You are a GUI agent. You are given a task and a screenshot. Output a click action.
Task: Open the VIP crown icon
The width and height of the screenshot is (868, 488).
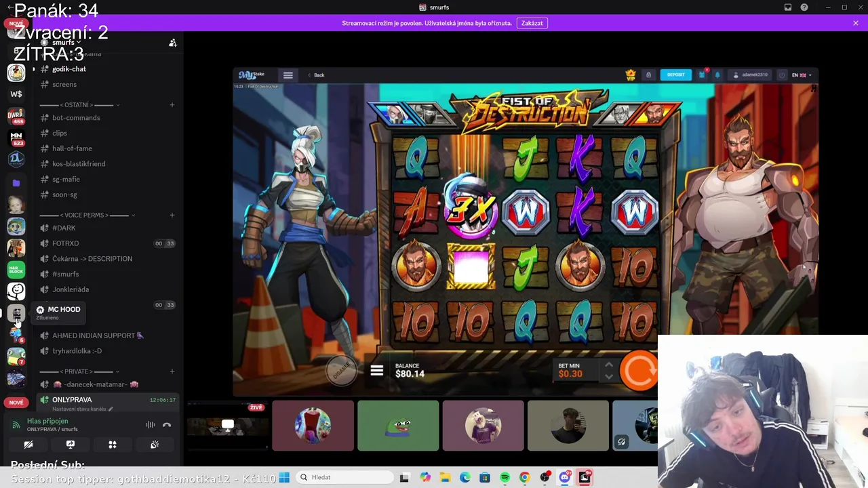coord(631,75)
